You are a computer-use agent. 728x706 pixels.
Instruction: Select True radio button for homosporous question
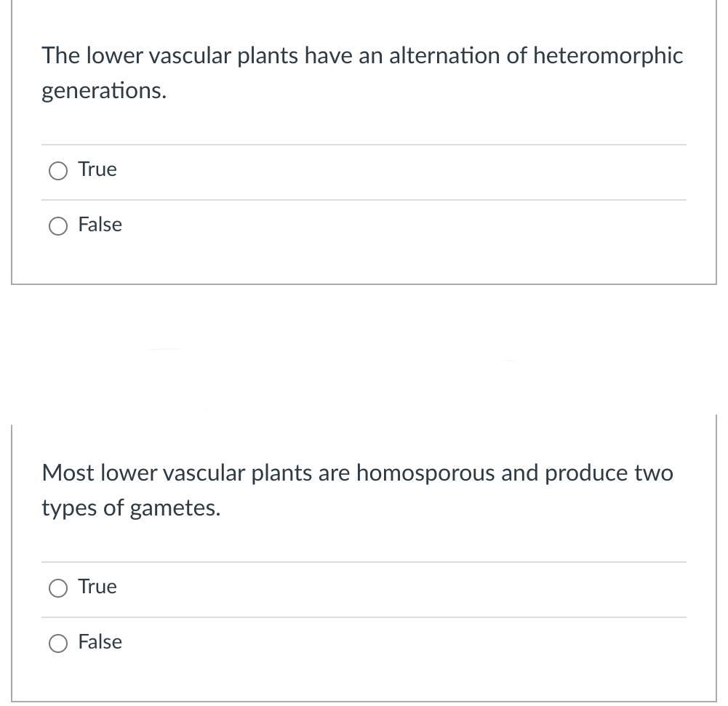(x=58, y=588)
